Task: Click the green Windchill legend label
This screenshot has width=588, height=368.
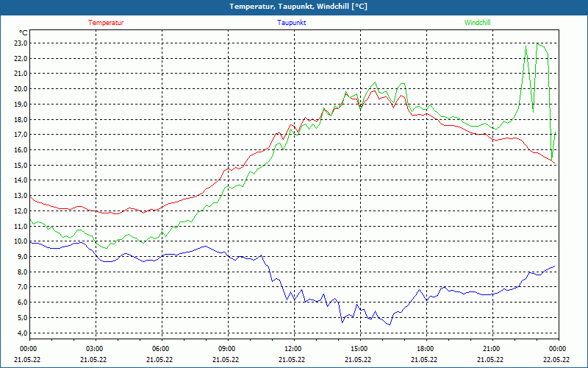Action: pos(477,23)
